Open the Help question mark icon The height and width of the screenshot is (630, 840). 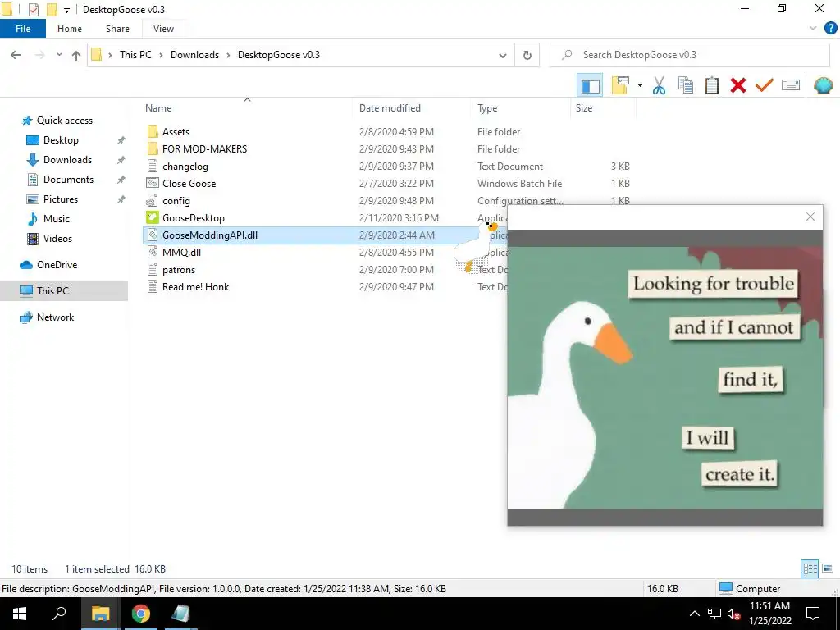(830, 29)
